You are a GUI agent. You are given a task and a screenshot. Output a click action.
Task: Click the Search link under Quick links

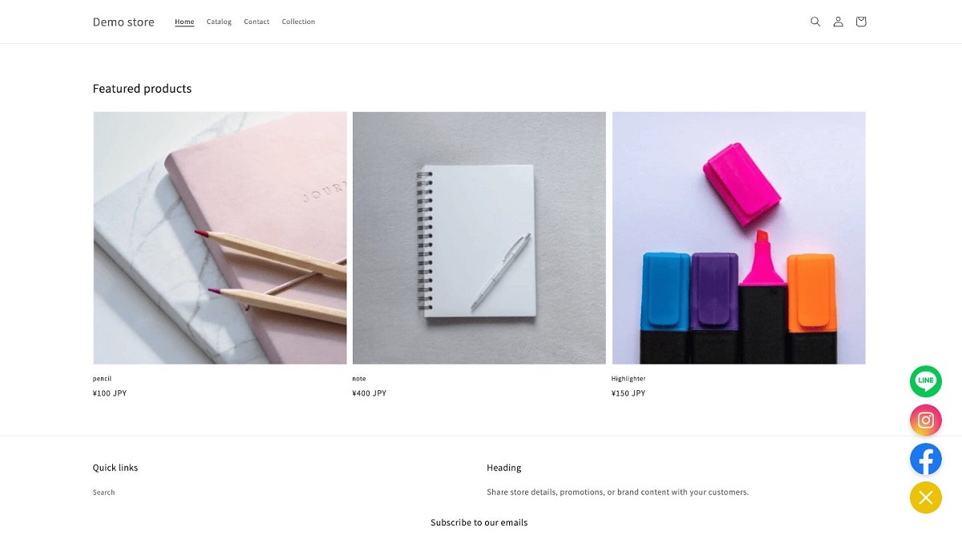pyautogui.click(x=104, y=493)
